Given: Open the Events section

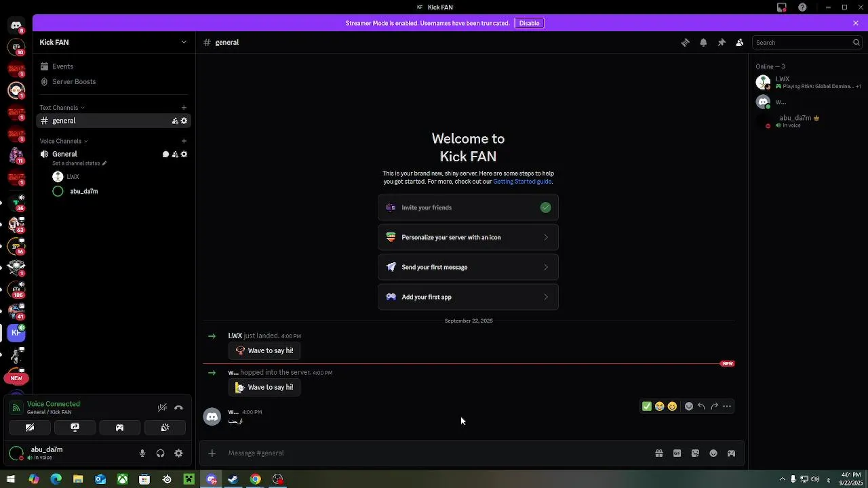Looking at the screenshot, I should click(x=113, y=66).
